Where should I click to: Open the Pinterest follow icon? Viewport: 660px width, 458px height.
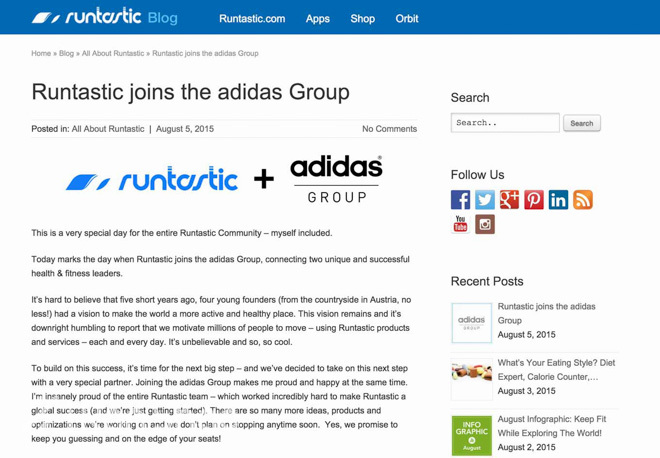pyautogui.click(x=533, y=200)
